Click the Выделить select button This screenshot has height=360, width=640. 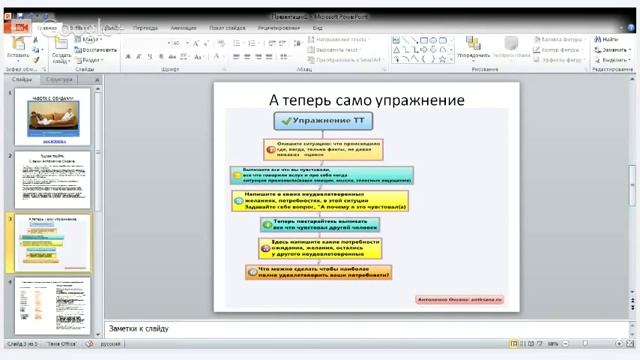pyautogui.click(x=613, y=60)
